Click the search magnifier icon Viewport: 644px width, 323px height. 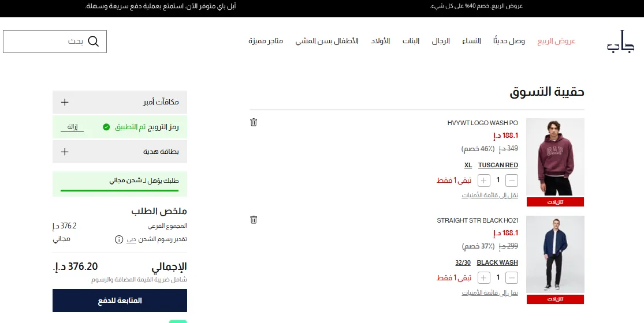94,42
